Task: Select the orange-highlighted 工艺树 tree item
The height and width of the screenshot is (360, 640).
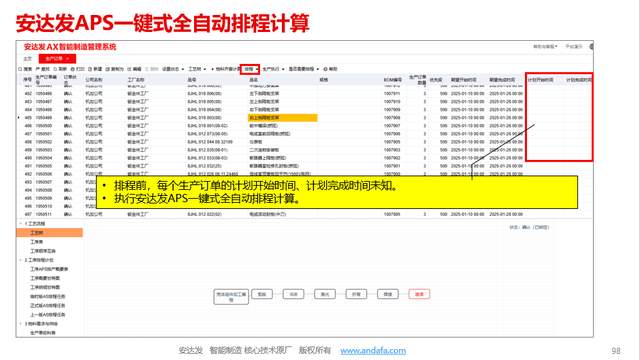Action: (x=49, y=233)
